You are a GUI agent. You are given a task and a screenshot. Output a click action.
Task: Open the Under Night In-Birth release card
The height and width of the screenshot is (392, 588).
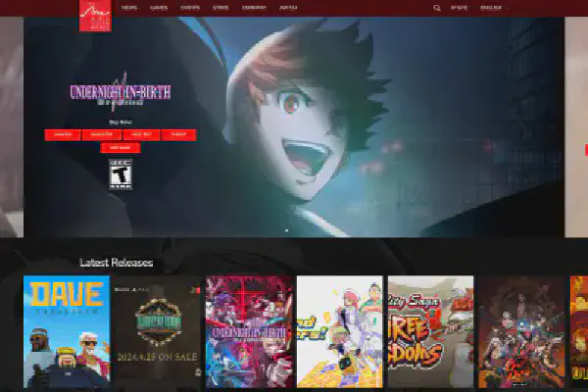click(249, 331)
